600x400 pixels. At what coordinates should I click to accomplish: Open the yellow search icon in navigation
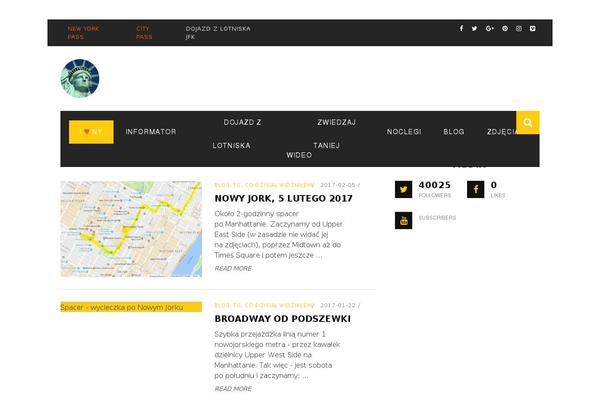[x=528, y=122]
